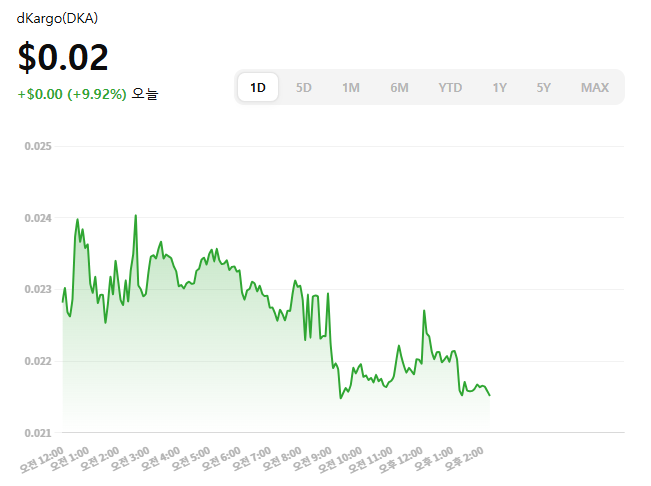Viewport: 651px width, 486px height.
Task: Click the 0.021 y-axis label
Action: point(38,433)
